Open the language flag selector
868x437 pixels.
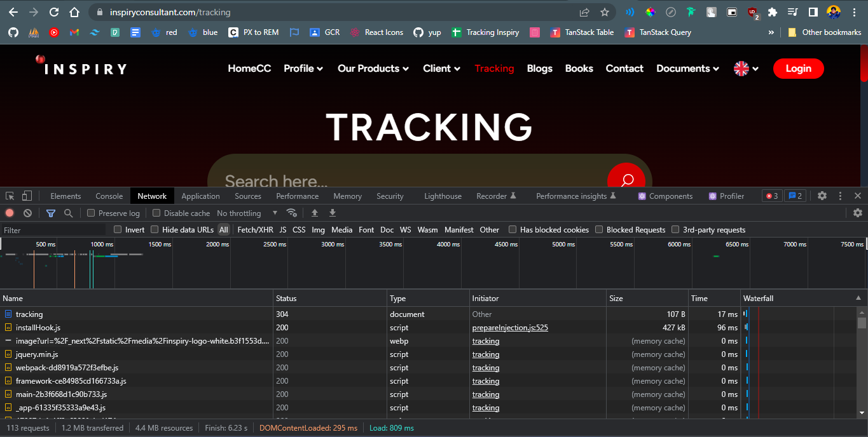[746, 69]
